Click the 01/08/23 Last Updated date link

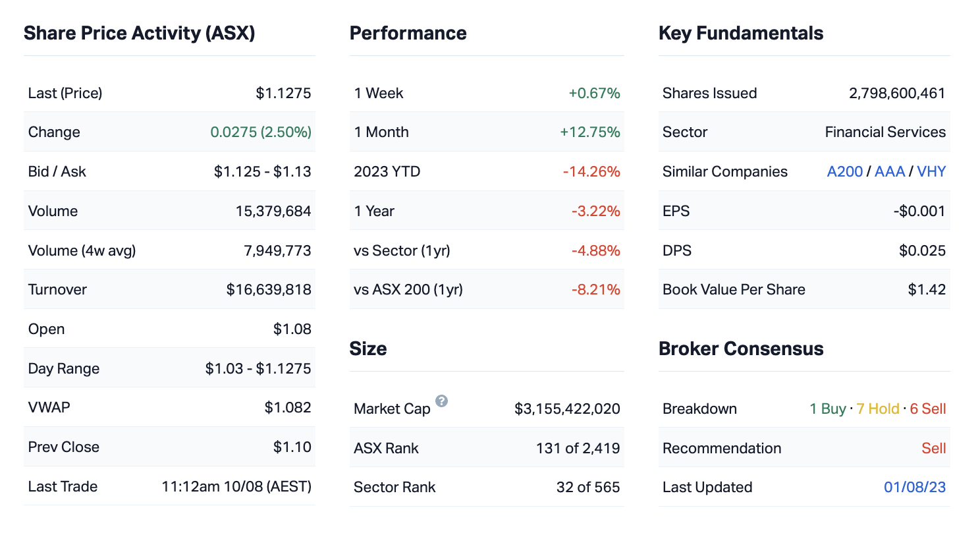click(x=914, y=488)
